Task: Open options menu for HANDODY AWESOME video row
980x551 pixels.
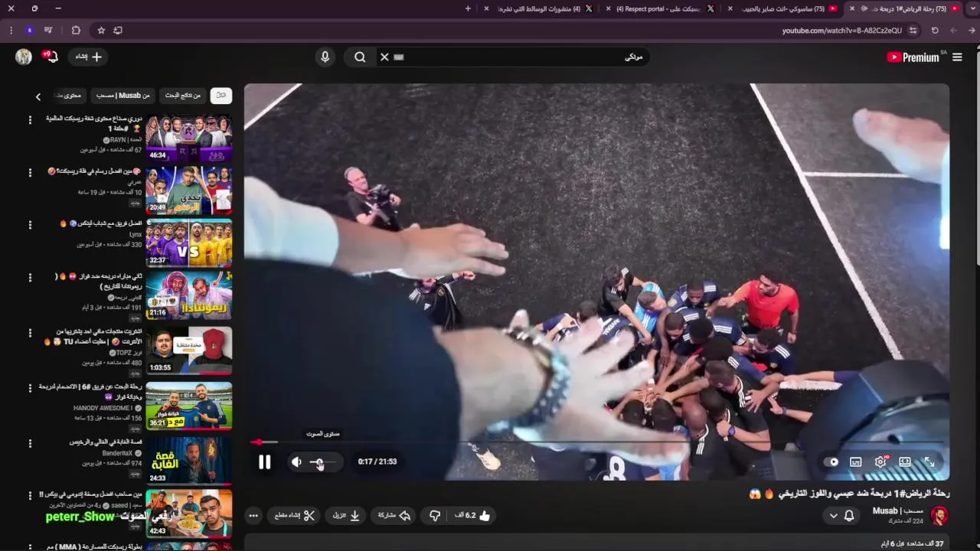Action: click(30, 388)
